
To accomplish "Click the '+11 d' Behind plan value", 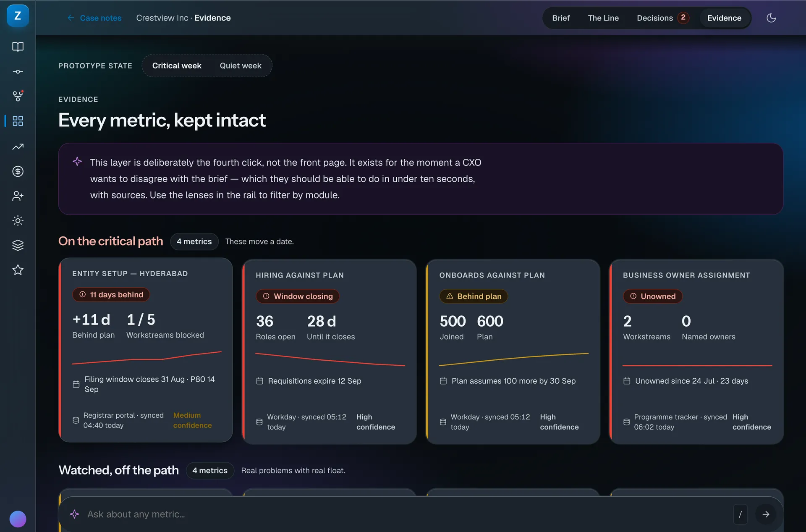I will (x=91, y=320).
